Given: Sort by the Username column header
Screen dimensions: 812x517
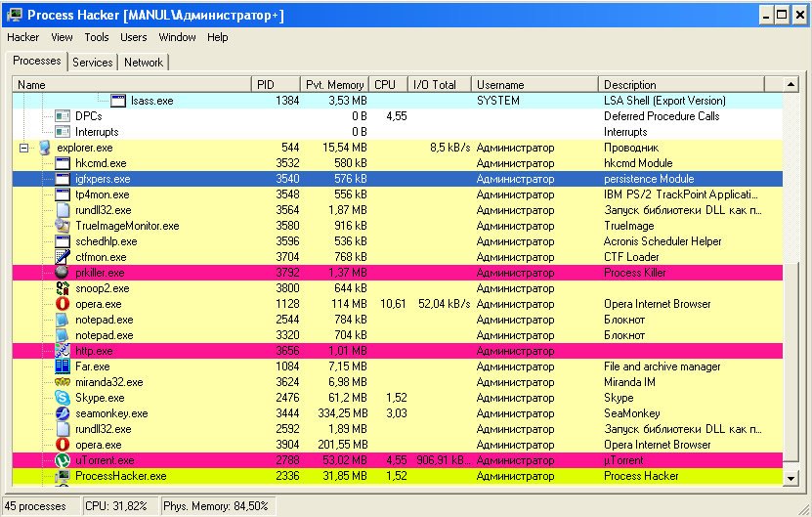Looking at the screenshot, I should [534, 84].
